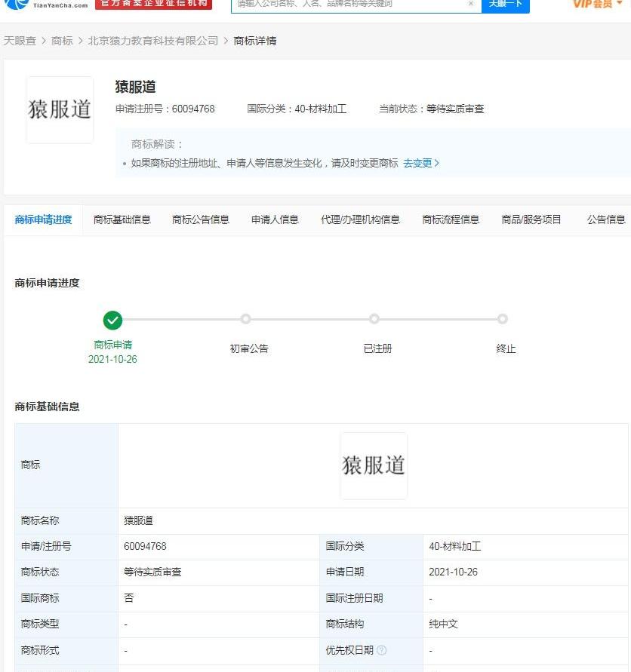Click the 初审公告 progress marker
The width and height of the screenshot is (631, 672).
[x=245, y=319]
